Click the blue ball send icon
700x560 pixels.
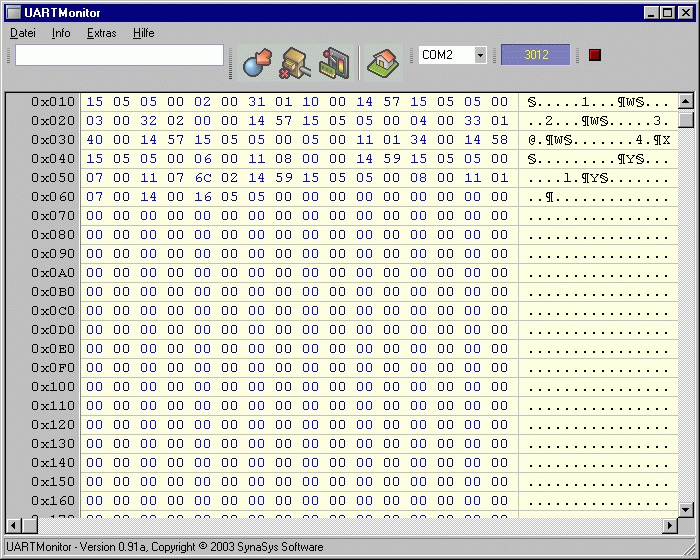(x=257, y=63)
